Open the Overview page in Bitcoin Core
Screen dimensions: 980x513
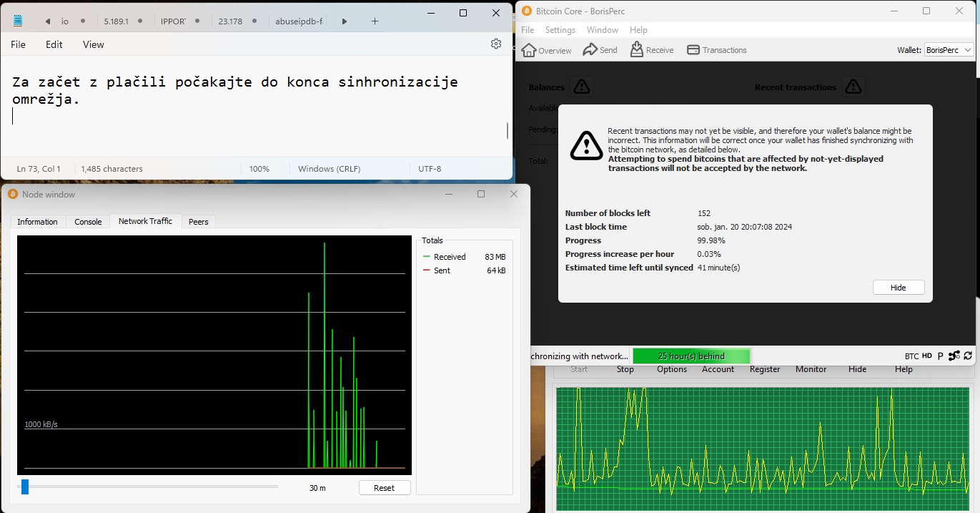coord(547,50)
